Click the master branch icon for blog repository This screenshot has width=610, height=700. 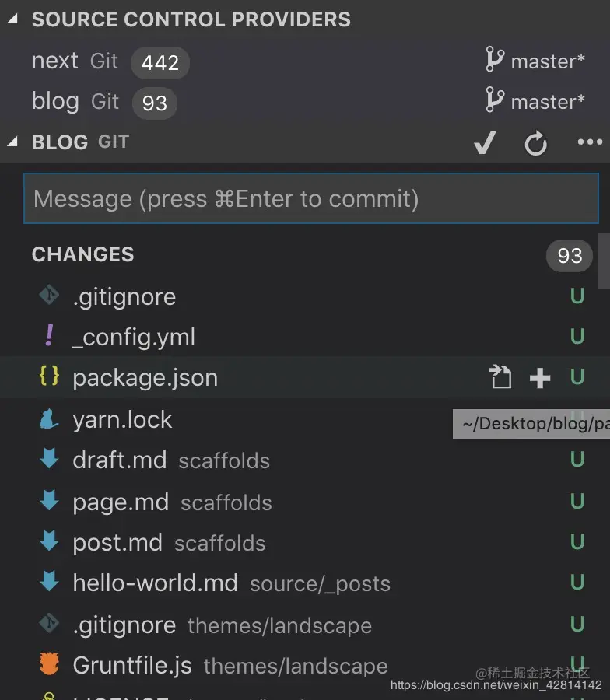pyautogui.click(x=494, y=100)
